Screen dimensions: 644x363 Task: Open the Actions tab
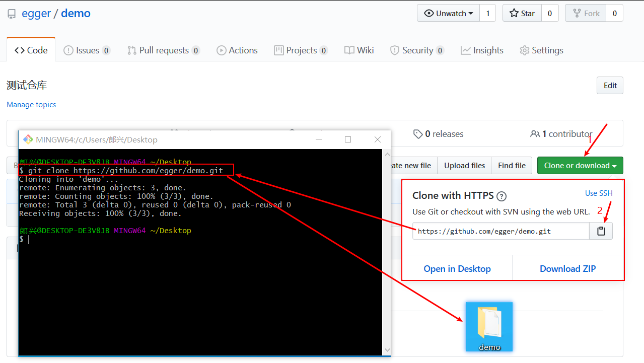tap(237, 50)
